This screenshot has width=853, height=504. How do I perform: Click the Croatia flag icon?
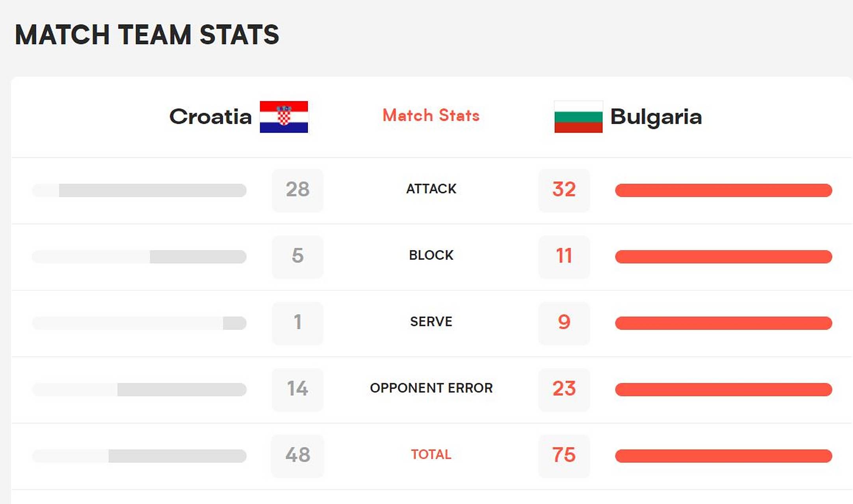click(x=284, y=117)
